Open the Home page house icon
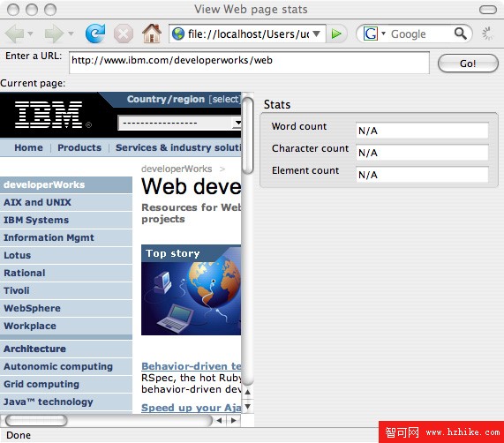The image size is (504, 443). coord(152,34)
